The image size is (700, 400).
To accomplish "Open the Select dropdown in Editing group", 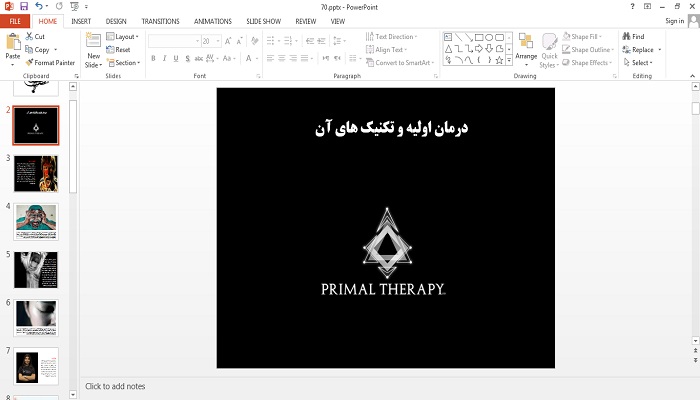I will (640, 62).
